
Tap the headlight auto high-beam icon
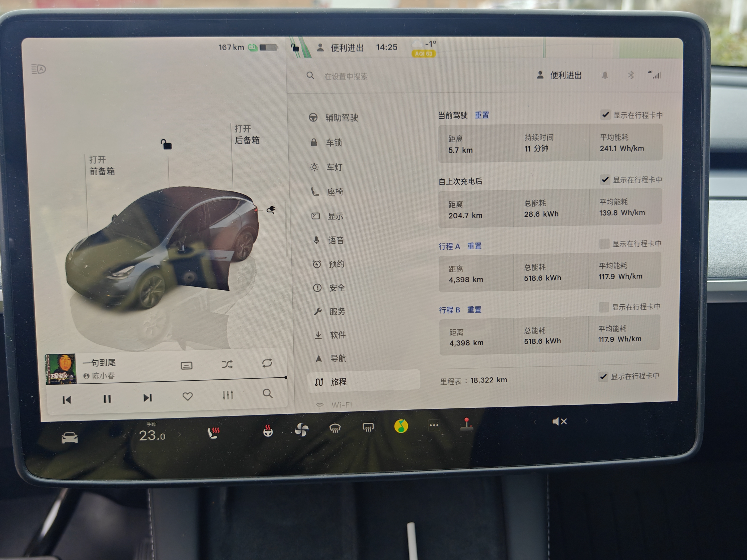point(38,69)
